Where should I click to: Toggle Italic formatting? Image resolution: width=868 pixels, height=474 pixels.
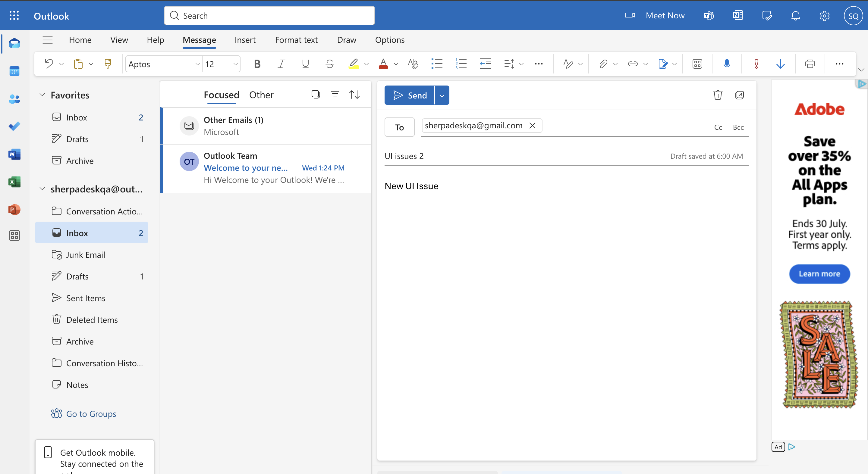[281, 64]
